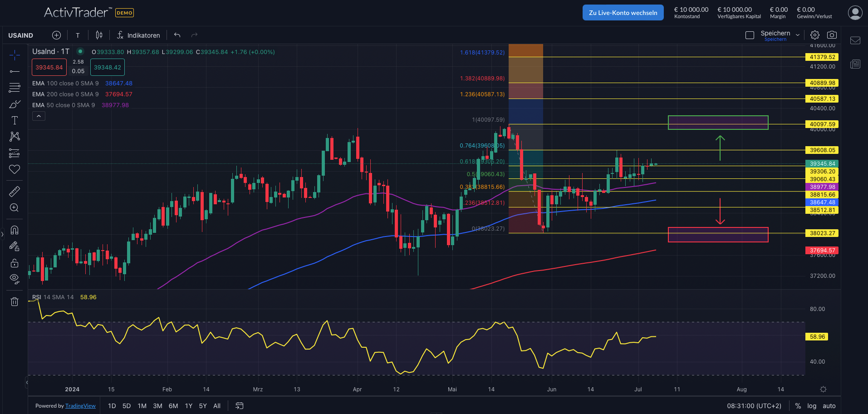Tick the checkbox next to Speichern
Screen dimensions: 868x414
click(x=750, y=34)
